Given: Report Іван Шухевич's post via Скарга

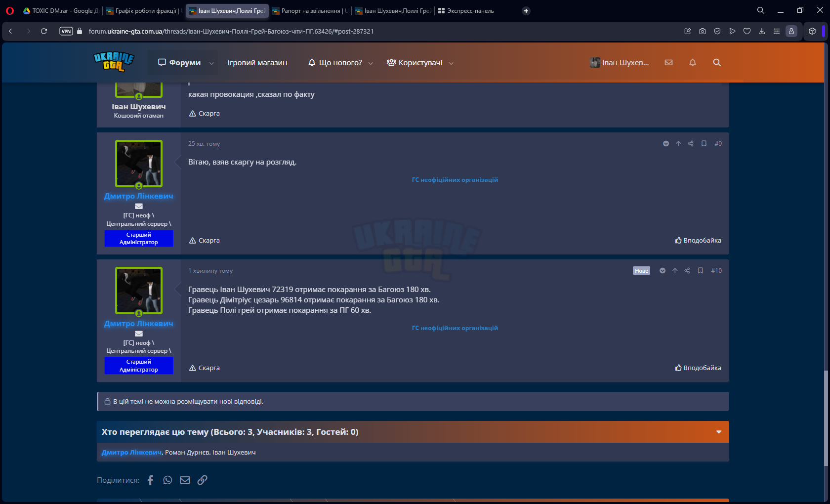Looking at the screenshot, I should click(x=205, y=114).
